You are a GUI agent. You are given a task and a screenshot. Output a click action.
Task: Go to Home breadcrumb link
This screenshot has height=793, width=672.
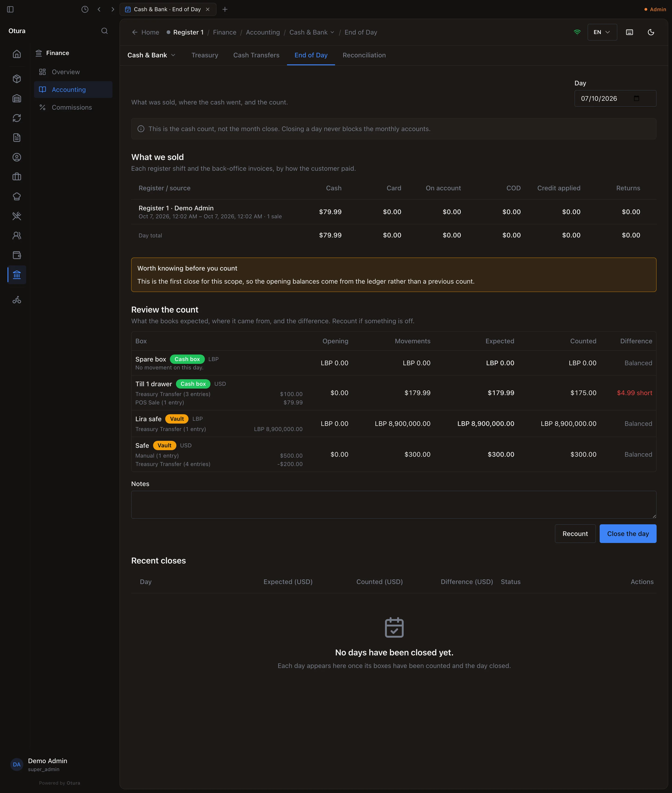[146, 32]
